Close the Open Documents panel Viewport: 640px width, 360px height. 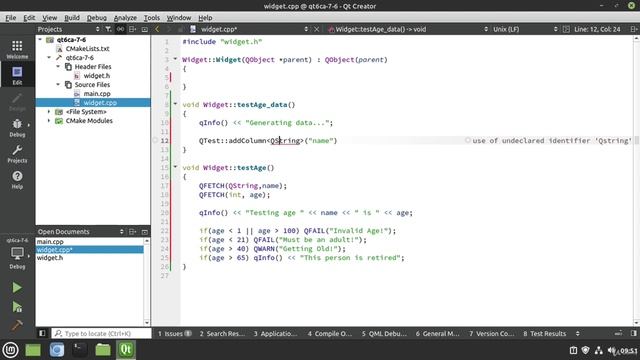pos(144,231)
